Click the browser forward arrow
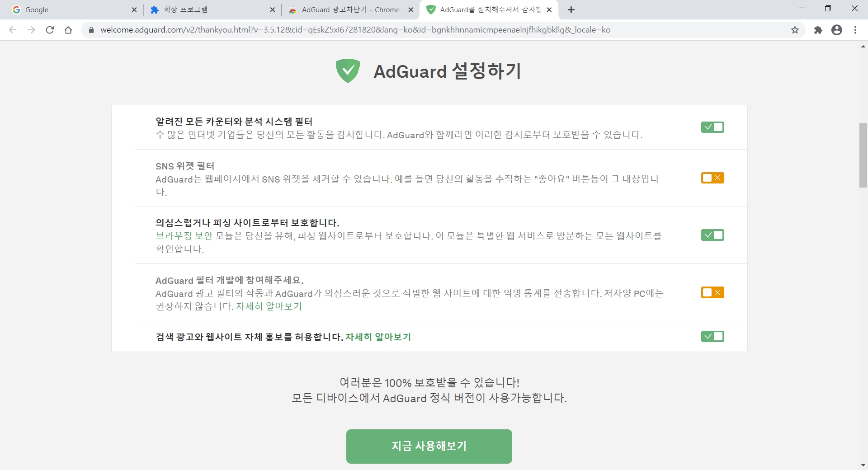Screen dimensions: 868x470 pos(31,30)
